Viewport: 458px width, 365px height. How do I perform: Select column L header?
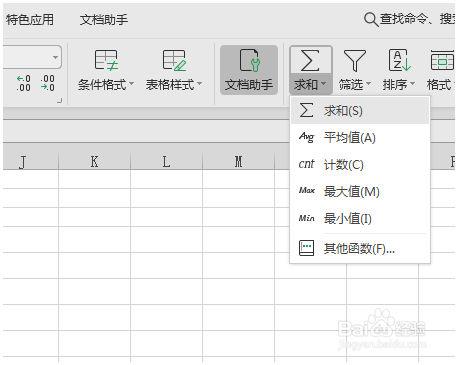pyautogui.click(x=166, y=161)
